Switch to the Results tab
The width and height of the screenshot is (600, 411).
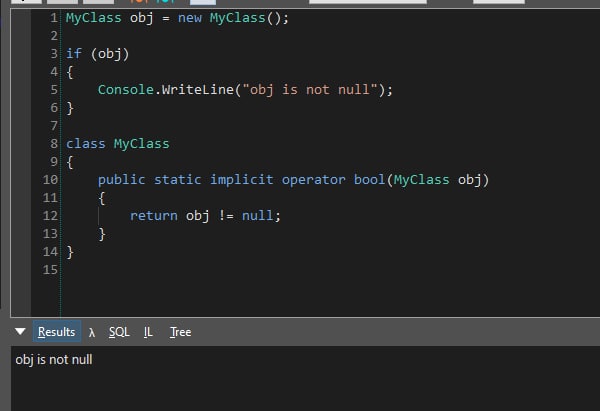click(x=57, y=332)
